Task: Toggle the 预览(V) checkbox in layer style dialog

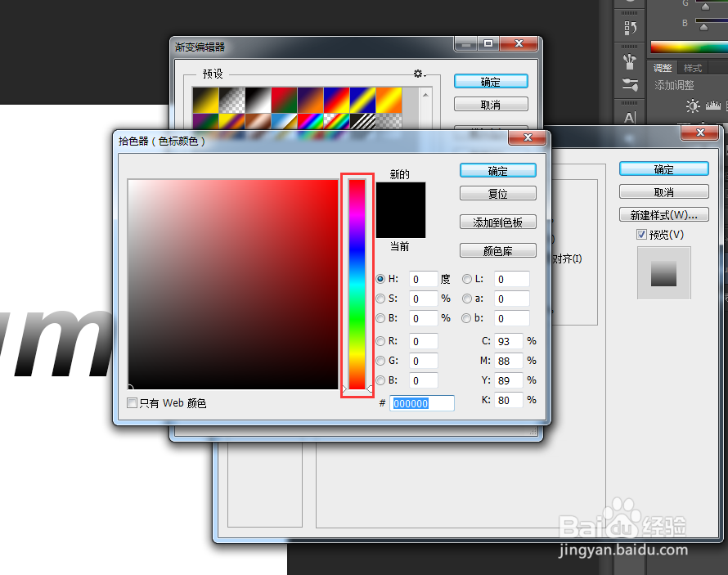Action: click(x=641, y=235)
